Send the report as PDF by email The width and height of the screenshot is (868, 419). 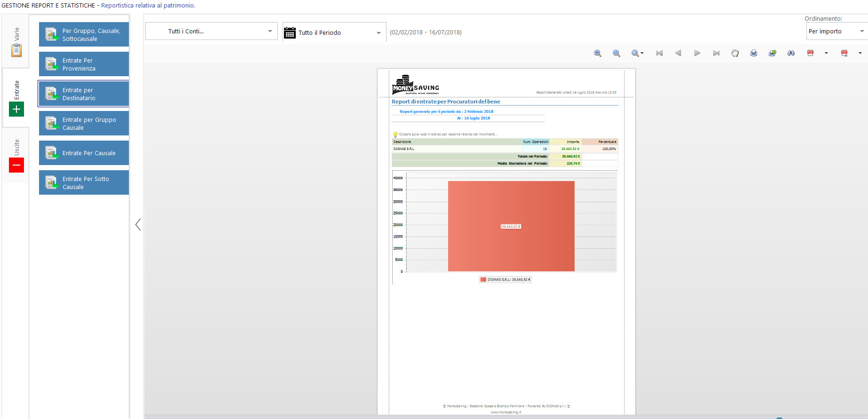(x=844, y=53)
